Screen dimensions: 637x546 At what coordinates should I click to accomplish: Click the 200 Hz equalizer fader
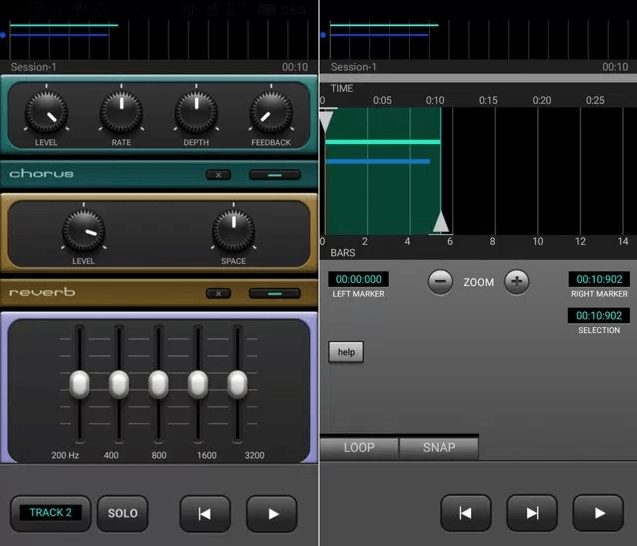point(80,384)
